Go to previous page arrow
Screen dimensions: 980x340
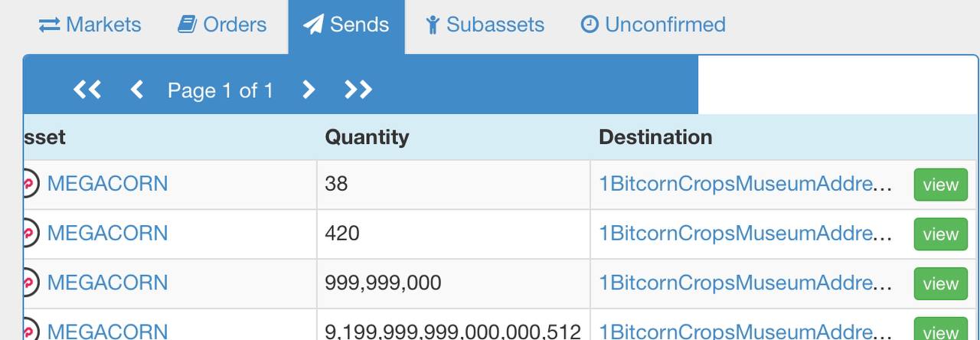[137, 90]
